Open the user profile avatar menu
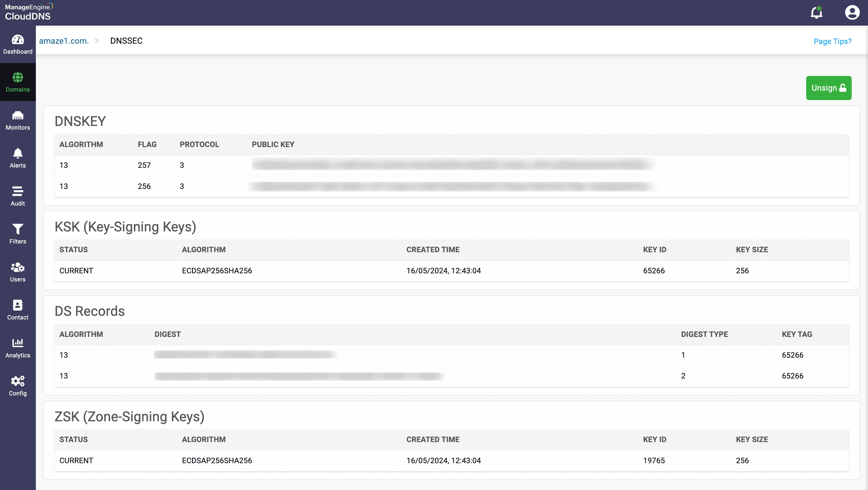Image resolution: width=868 pixels, height=490 pixels. coord(852,13)
